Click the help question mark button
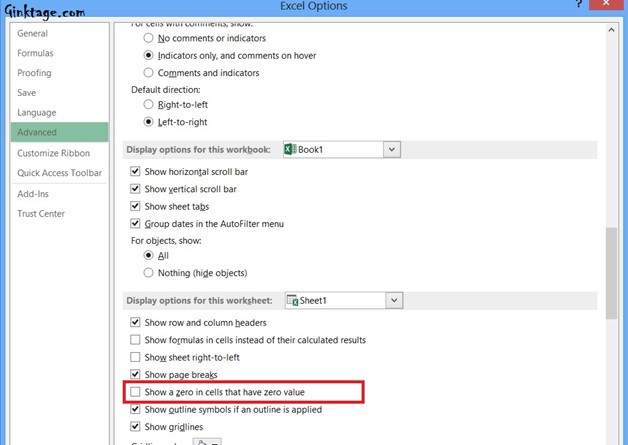 (x=578, y=4)
